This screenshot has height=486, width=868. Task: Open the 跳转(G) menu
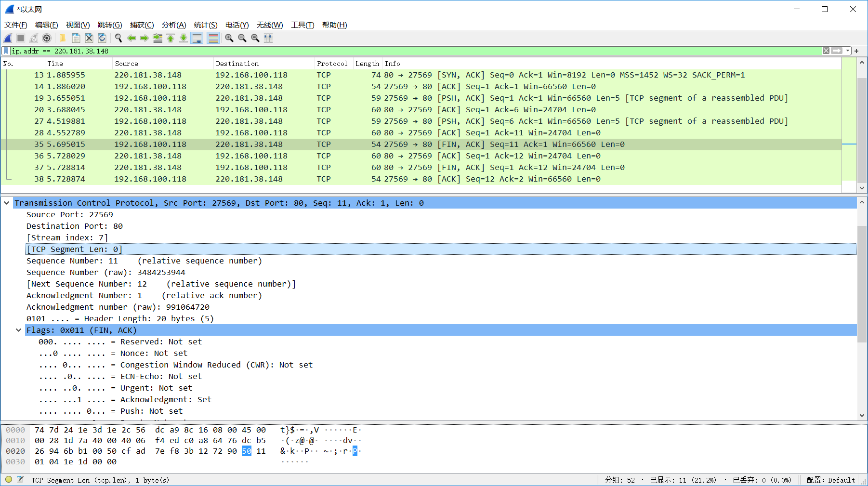(110, 25)
